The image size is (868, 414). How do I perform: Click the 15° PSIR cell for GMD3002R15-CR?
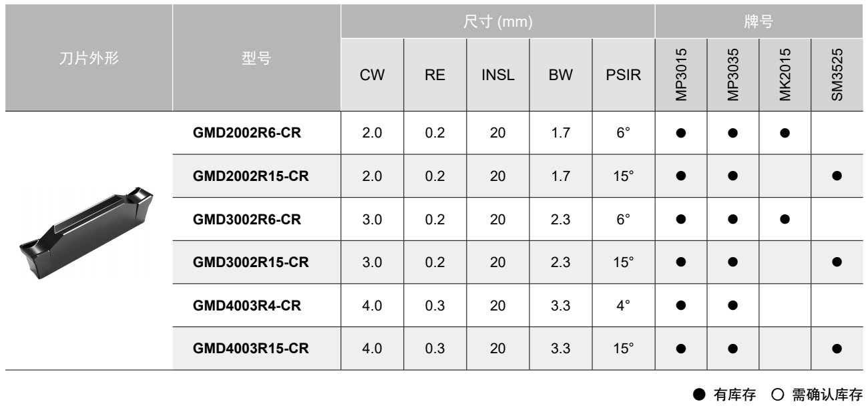(x=623, y=262)
